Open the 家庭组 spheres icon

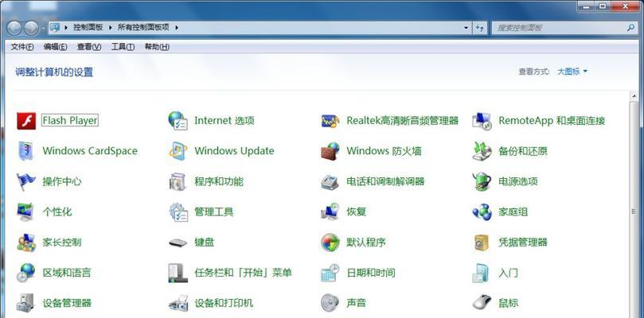click(x=482, y=211)
